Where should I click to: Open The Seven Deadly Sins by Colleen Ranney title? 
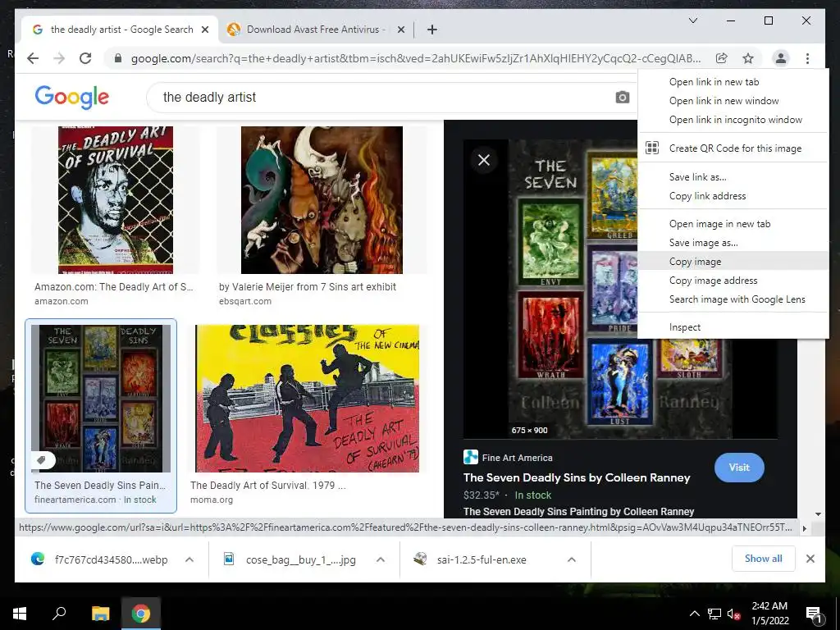(577, 477)
